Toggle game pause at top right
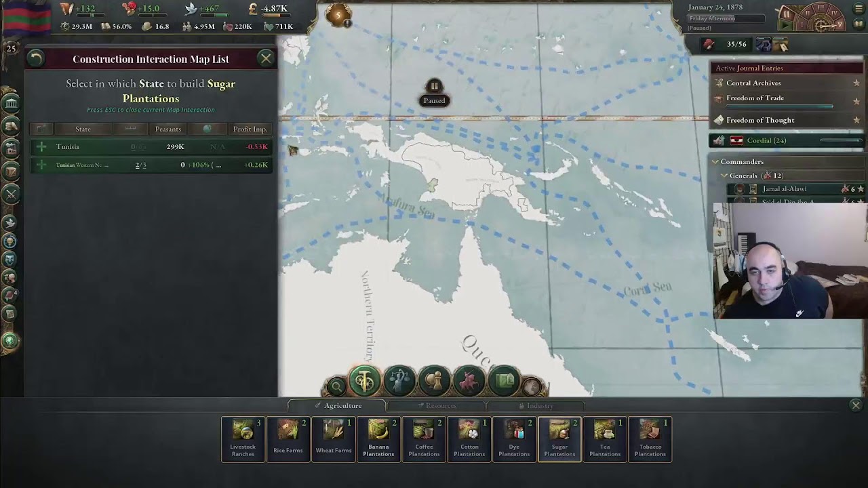Screen dimensions: 868x488 787,14
